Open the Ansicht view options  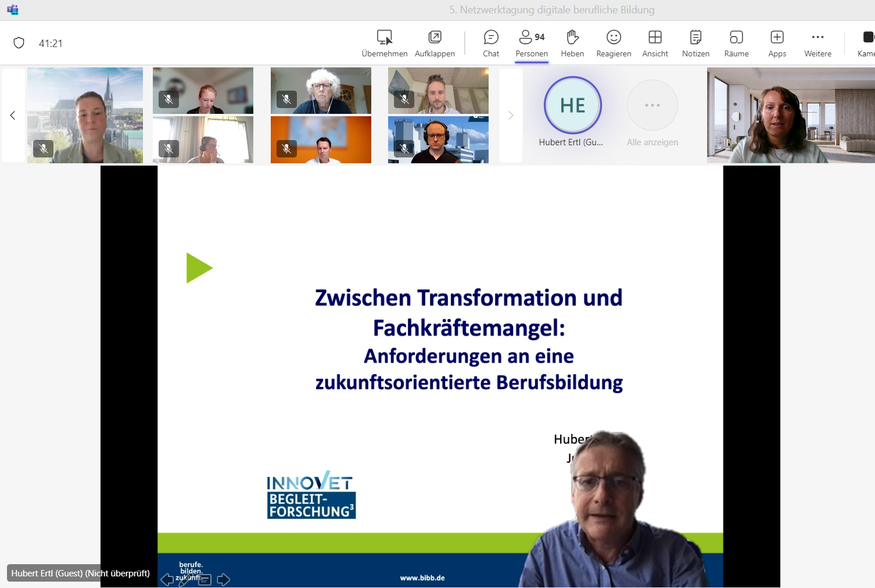[x=655, y=44]
